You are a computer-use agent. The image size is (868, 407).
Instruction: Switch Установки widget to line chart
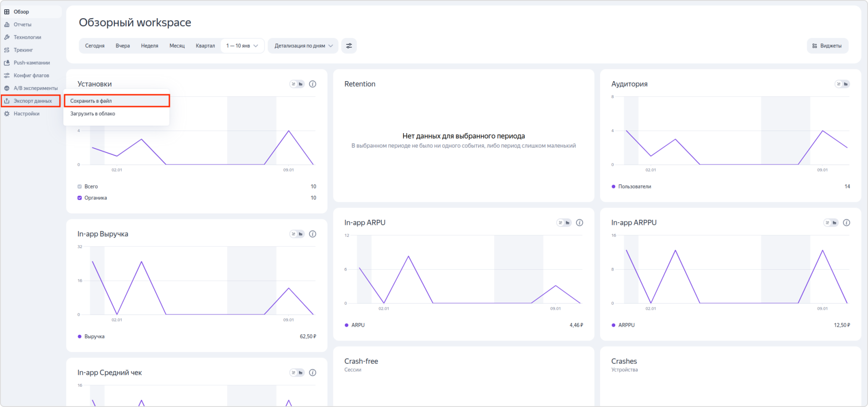tap(293, 84)
